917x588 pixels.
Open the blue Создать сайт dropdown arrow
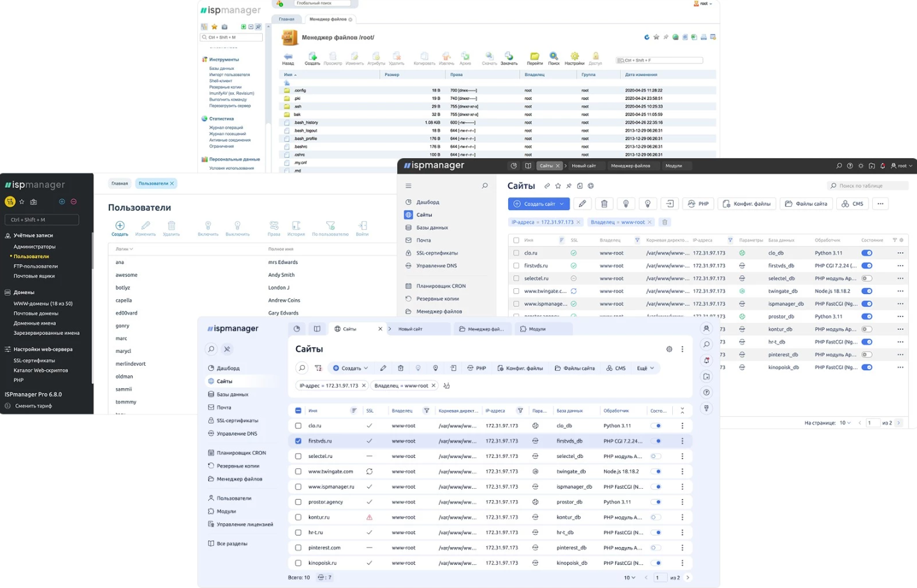click(x=562, y=204)
